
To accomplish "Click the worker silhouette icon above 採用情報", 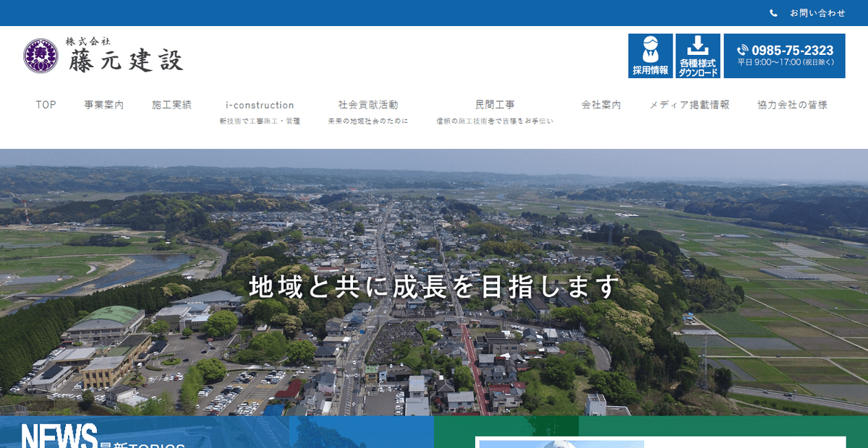I will (x=650, y=49).
